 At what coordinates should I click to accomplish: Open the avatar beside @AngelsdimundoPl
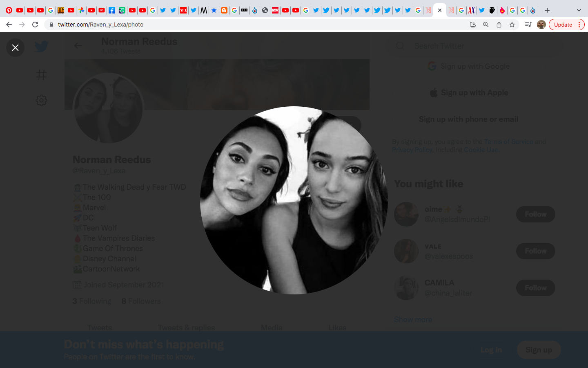coord(406,214)
